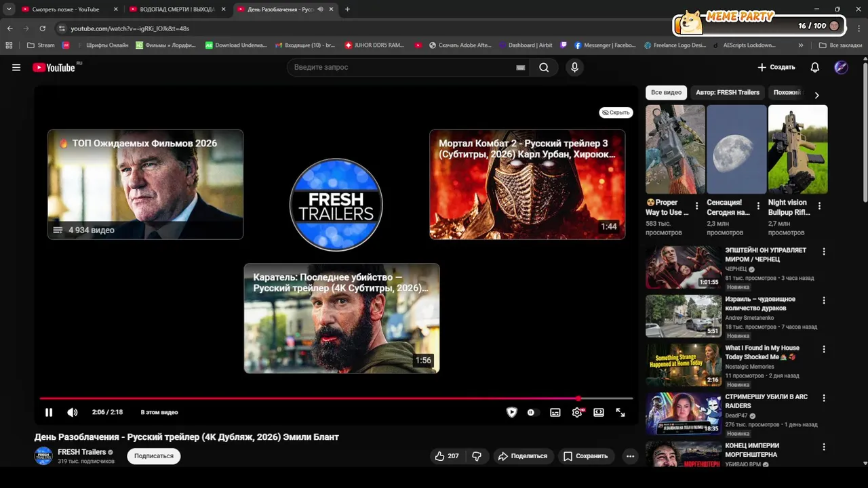Click the FRESH Trailers channel avatar under video
The height and width of the screenshot is (488, 868).
pos(43,456)
